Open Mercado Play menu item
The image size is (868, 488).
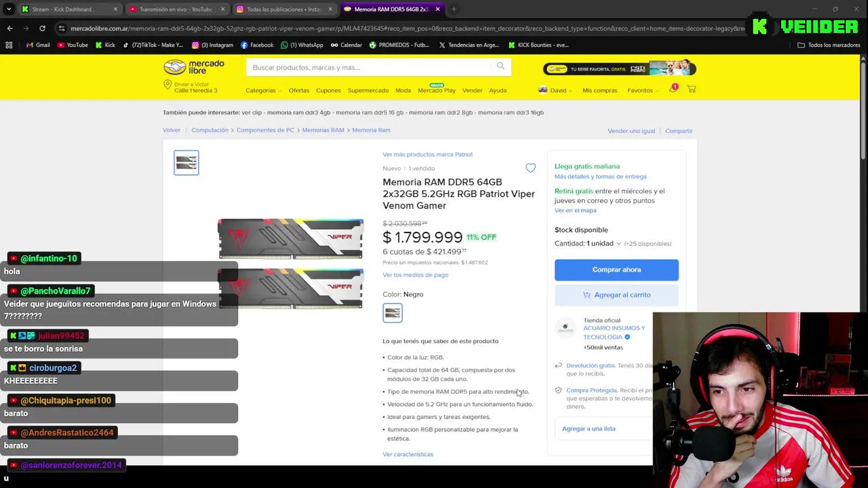click(437, 90)
